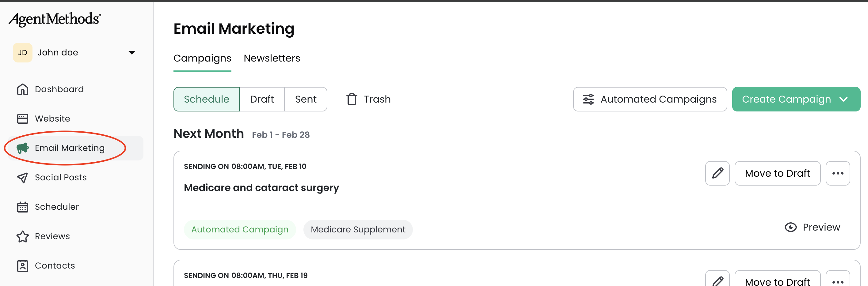The image size is (868, 286).
Task: Move the Feb 10 campaign to Draft
Action: pyautogui.click(x=777, y=173)
